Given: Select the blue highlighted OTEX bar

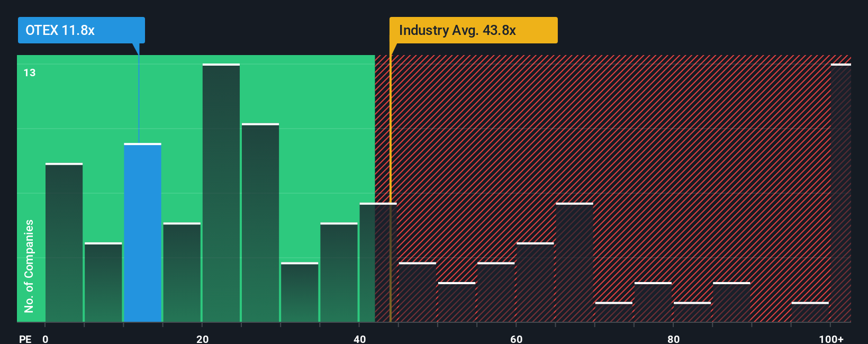Looking at the screenshot, I should [x=143, y=232].
